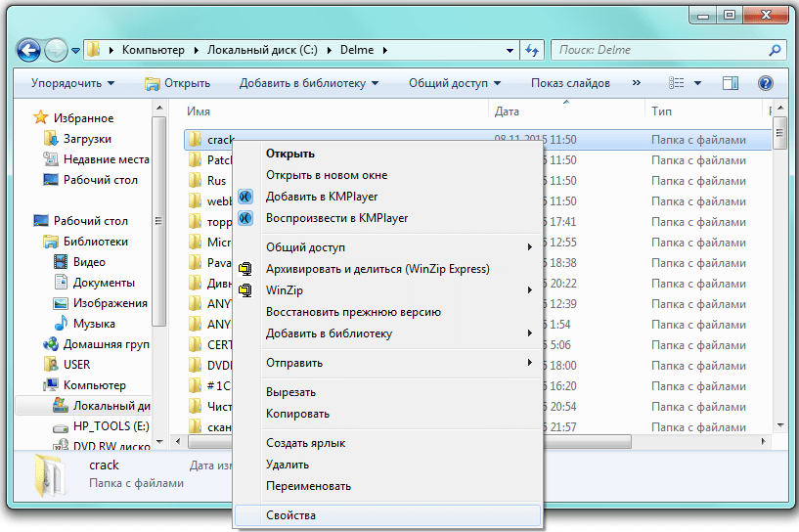The height and width of the screenshot is (532, 799).
Task: Choose Свойства in context menu
Action: click(x=387, y=515)
